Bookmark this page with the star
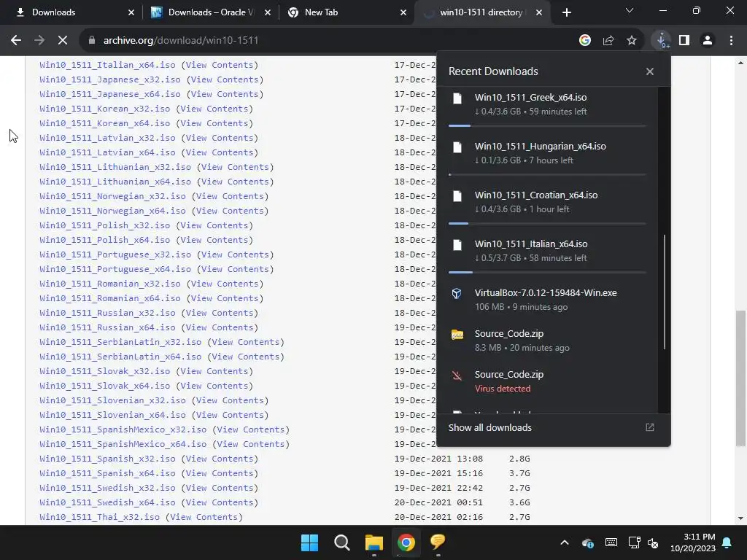Screen dimensions: 747x560 pyautogui.click(x=632, y=41)
